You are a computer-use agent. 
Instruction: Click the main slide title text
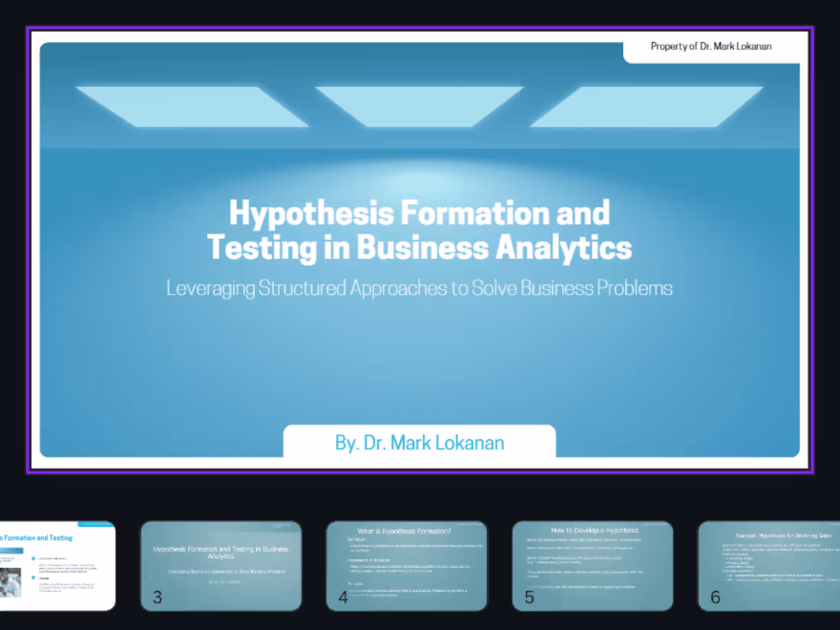click(419, 229)
